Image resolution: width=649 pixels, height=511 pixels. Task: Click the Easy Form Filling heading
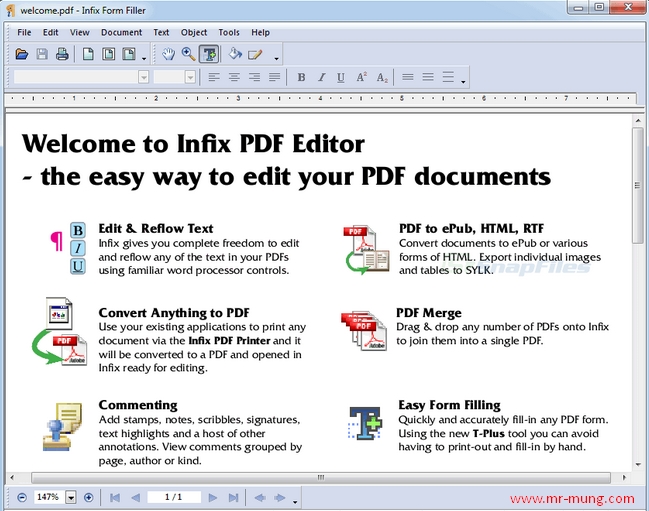point(449,405)
